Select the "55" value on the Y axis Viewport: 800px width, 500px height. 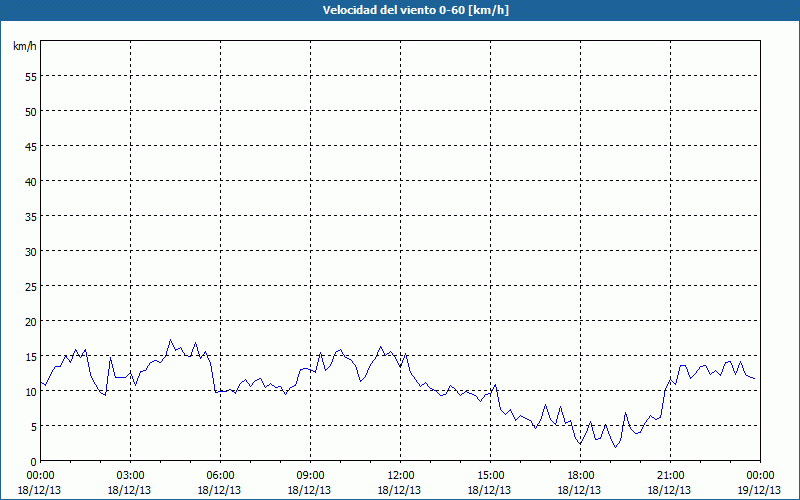[x=31, y=76]
